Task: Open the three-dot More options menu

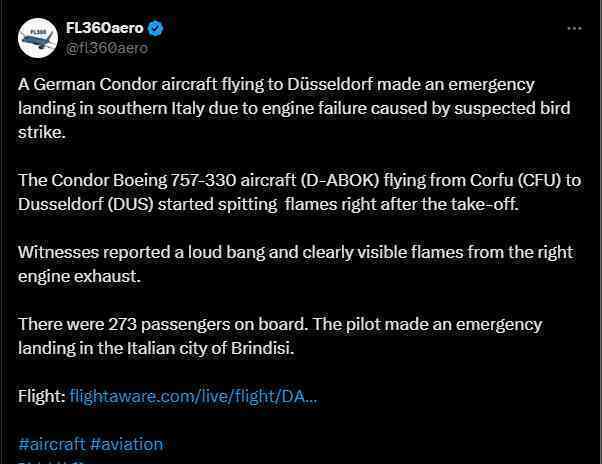Action: [x=574, y=28]
